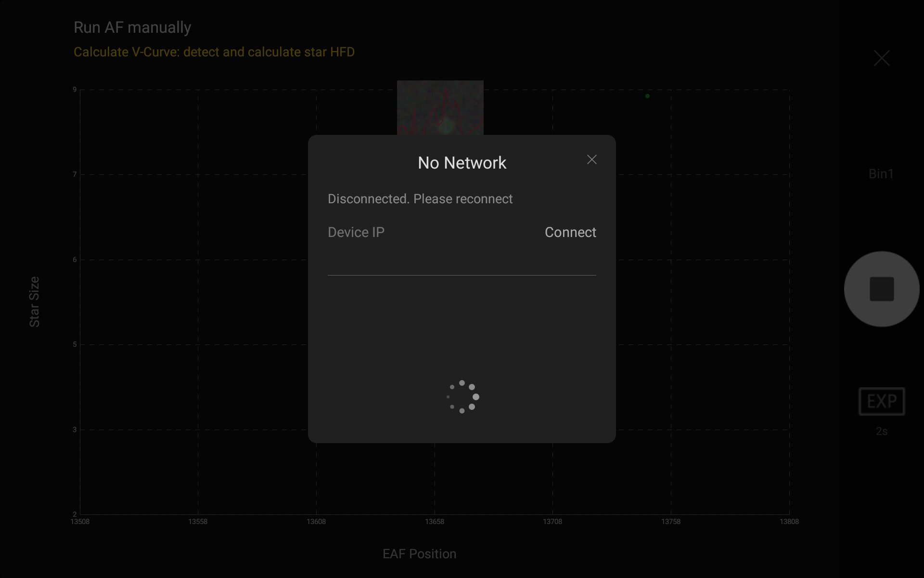
Task: Select the 2s exposure time label
Action: tap(881, 431)
